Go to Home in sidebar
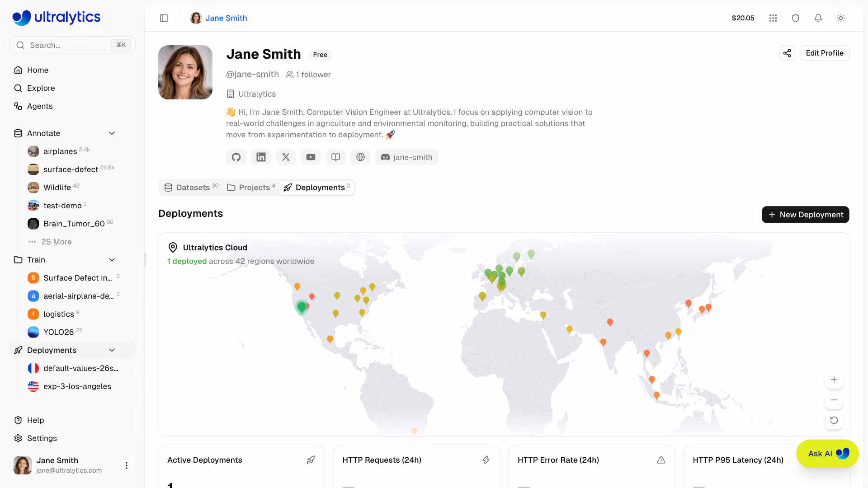The width and height of the screenshot is (868, 488). (x=72, y=70)
